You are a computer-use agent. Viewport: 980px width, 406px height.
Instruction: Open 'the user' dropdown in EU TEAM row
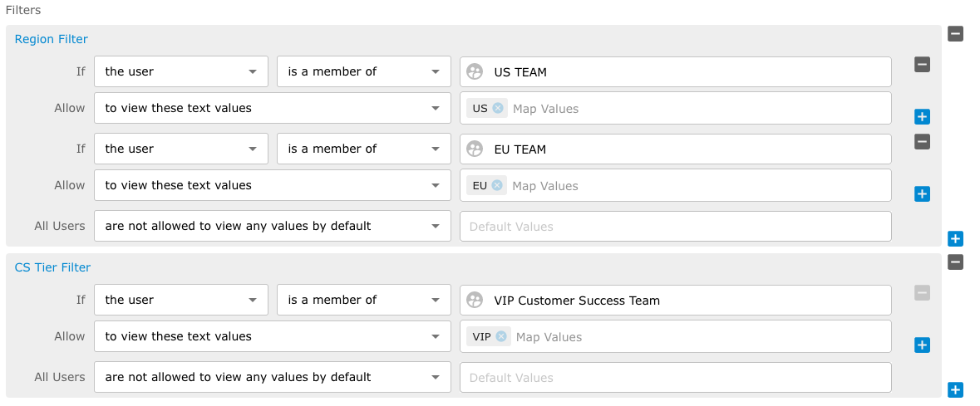(x=181, y=149)
